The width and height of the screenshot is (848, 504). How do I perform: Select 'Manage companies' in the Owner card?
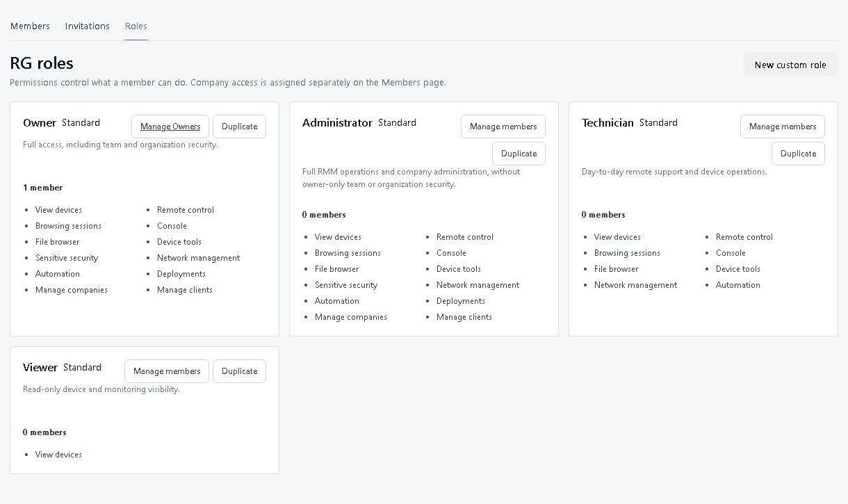coord(72,290)
